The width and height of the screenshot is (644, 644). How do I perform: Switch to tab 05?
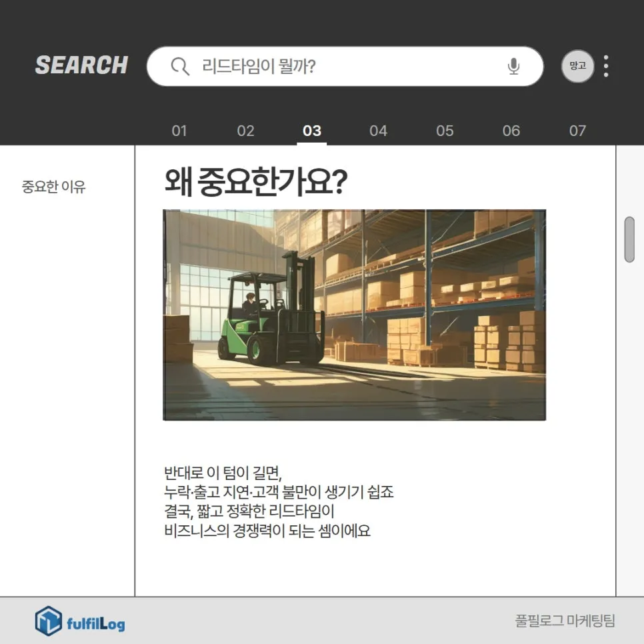(445, 131)
